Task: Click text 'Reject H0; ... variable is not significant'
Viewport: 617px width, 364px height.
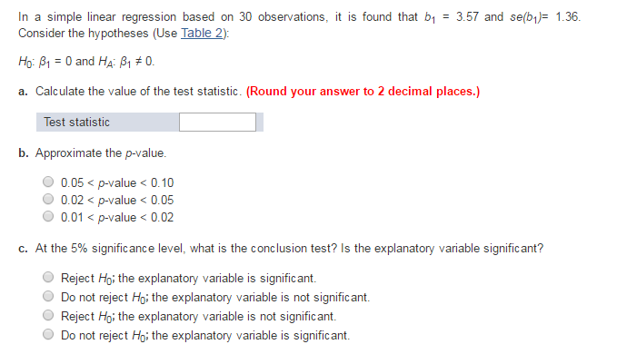Action: pyautogui.click(x=199, y=317)
